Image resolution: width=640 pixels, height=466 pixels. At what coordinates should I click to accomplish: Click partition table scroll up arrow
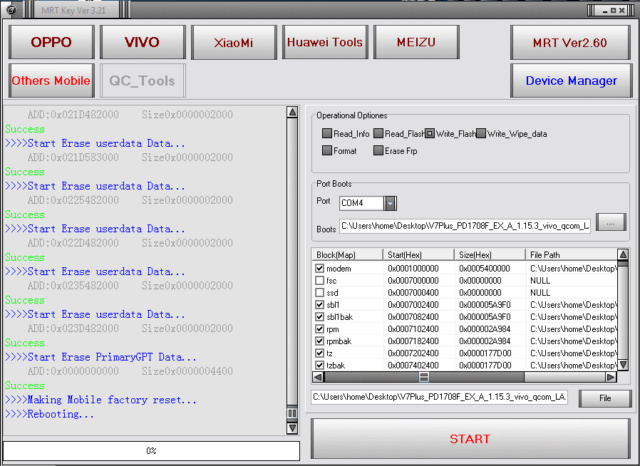point(623,255)
